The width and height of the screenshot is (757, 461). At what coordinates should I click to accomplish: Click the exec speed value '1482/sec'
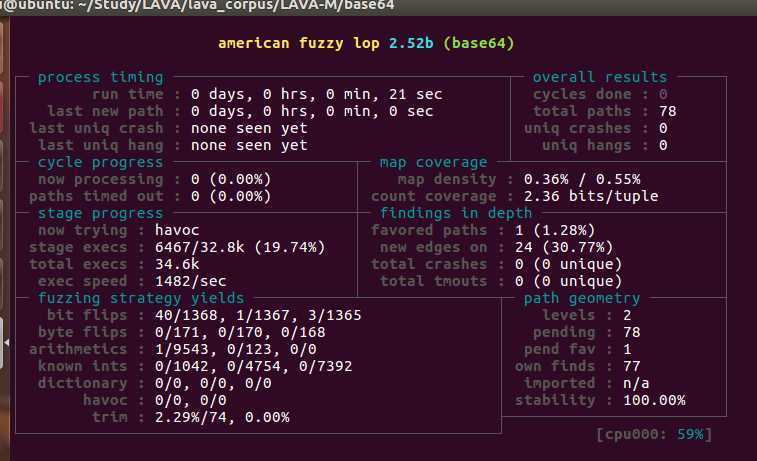point(191,281)
